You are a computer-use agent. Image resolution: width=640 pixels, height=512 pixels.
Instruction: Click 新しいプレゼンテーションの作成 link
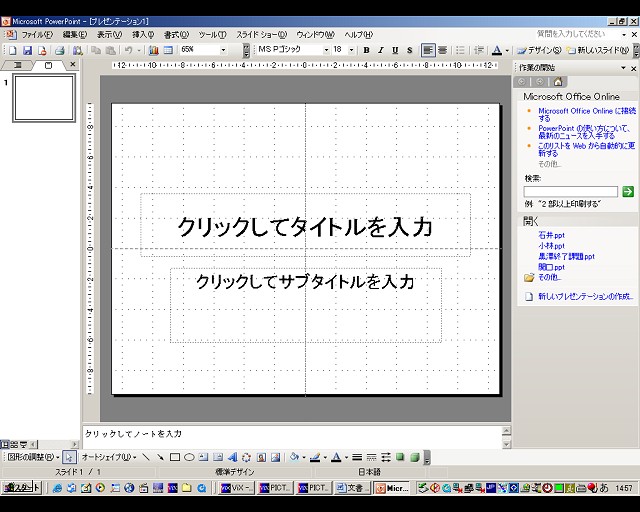[585, 296]
